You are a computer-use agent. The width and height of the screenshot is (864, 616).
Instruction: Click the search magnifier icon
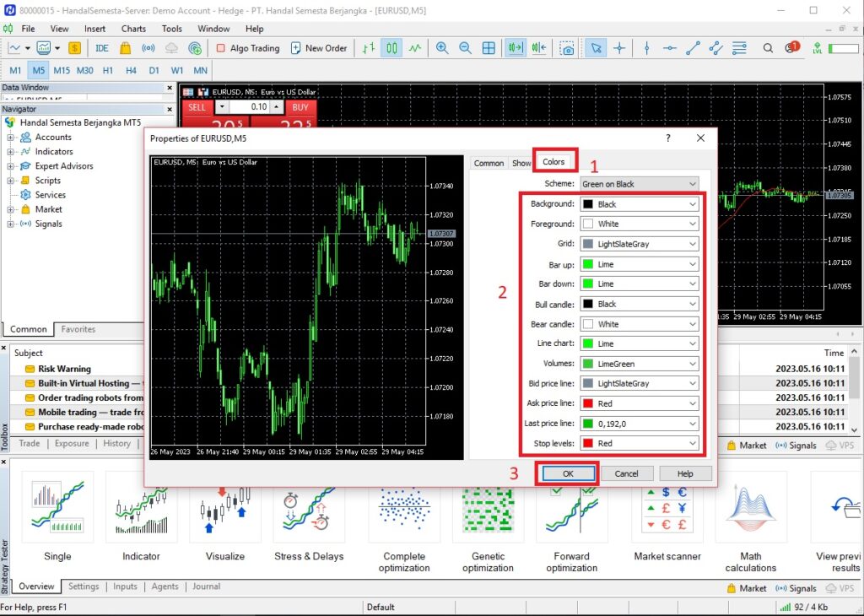pos(768,48)
